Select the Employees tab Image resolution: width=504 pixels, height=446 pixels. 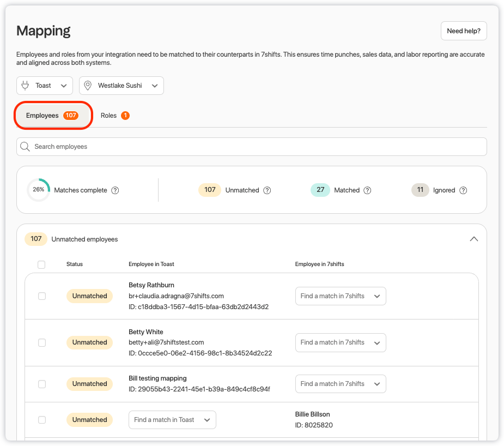click(52, 116)
